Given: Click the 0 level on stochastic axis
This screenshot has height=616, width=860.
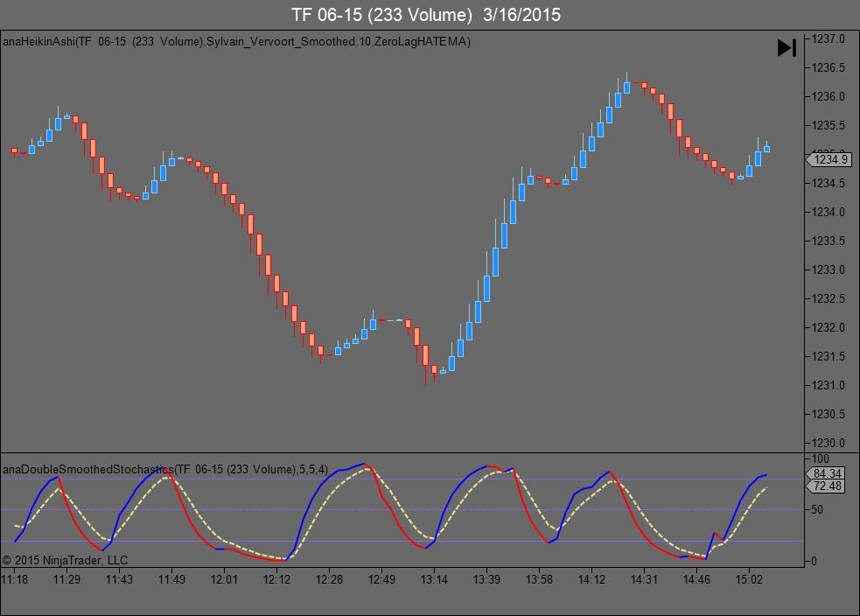Looking at the screenshot, I should click(x=814, y=561).
